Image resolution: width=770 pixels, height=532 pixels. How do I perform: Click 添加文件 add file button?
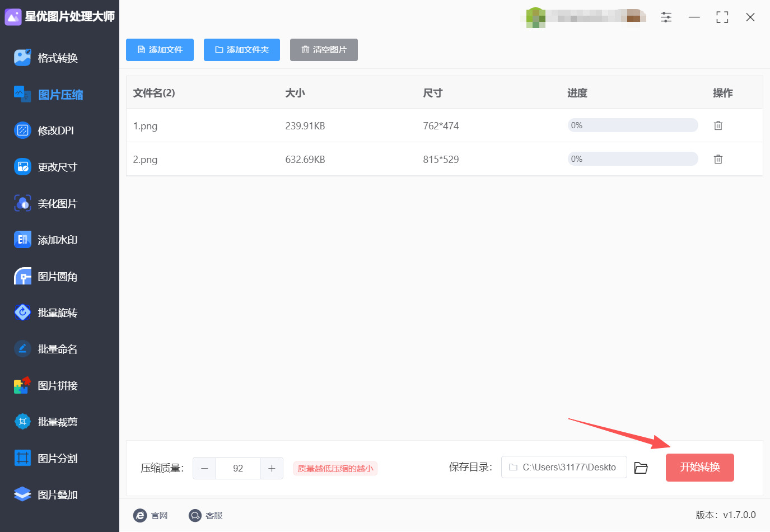tap(160, 50)
